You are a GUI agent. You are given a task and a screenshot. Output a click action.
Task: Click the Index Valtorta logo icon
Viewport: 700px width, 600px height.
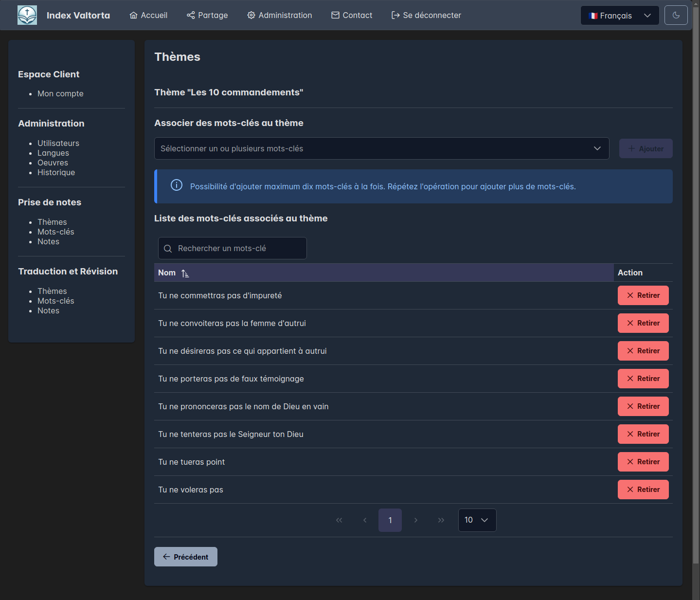pyautogui.click(x=27, y=15)
